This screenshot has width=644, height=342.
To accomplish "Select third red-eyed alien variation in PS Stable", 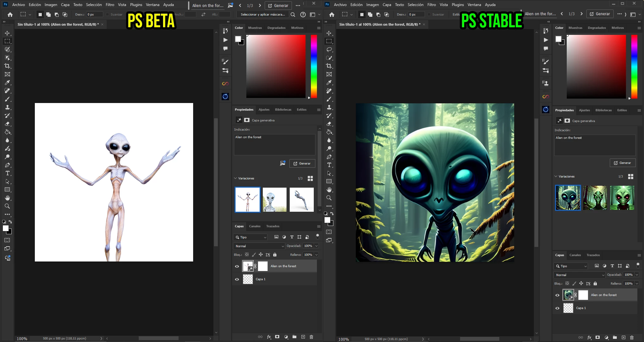I will pos(622,198).
